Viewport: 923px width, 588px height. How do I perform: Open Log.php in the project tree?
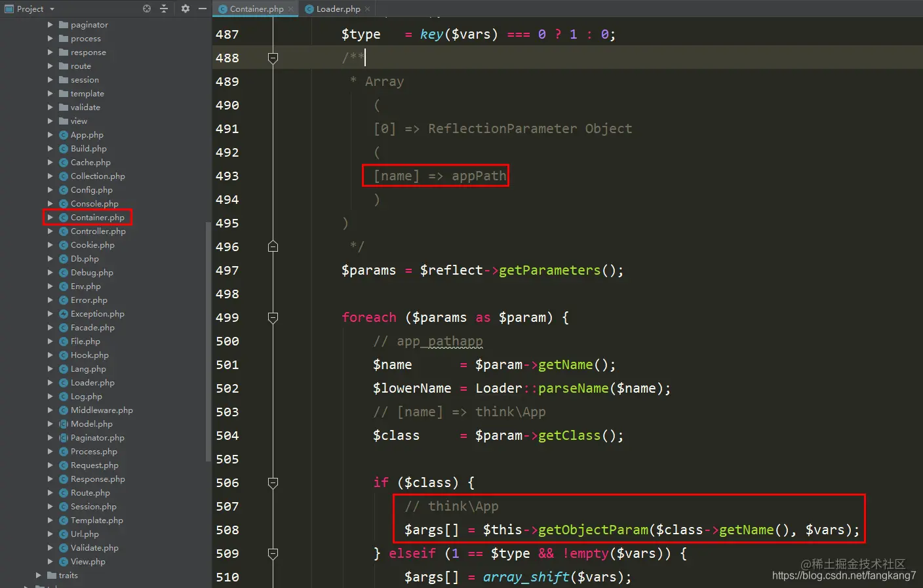(x=87, y=397)
